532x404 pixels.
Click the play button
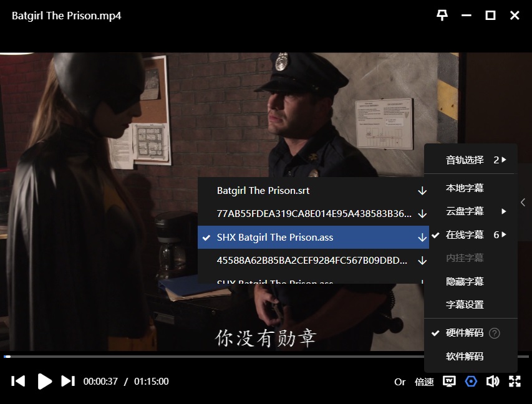(x=44, y=382)
